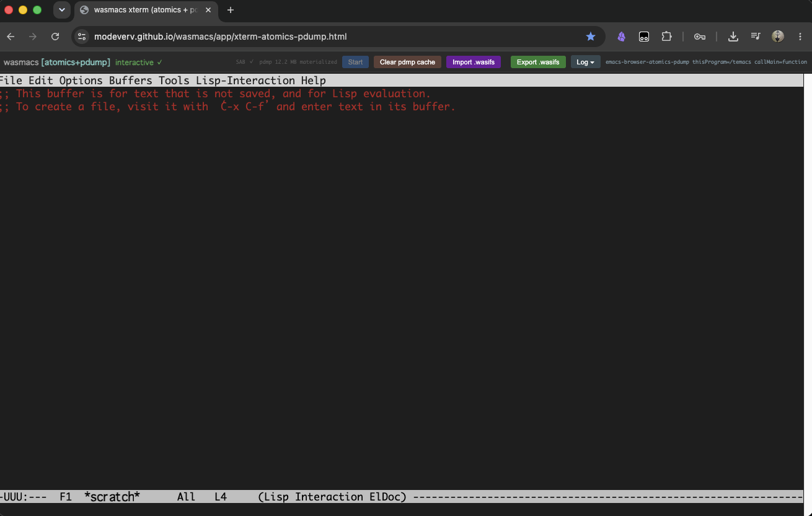Open site information icon in address bar
The width and height of the screenshot is (812, 516).
[x=82, y=37]
